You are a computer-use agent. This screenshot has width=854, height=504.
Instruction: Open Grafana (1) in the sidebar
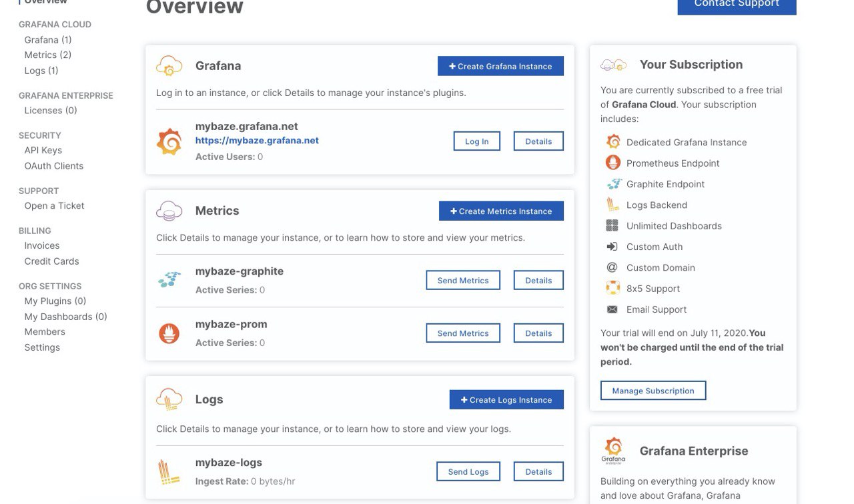pos(48,39)
